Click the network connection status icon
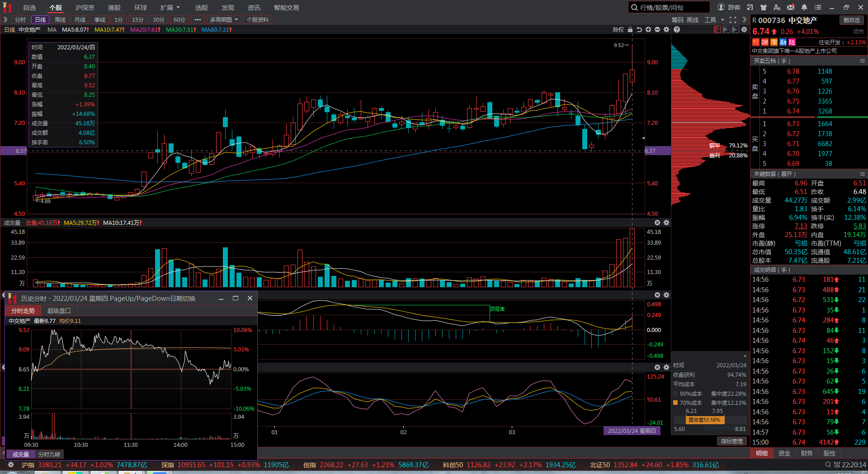The image size is (868, 474). click(837, 465)
